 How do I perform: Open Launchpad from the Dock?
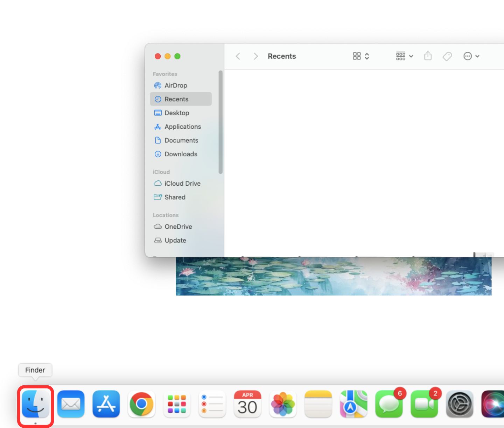(x=177, y=404)
